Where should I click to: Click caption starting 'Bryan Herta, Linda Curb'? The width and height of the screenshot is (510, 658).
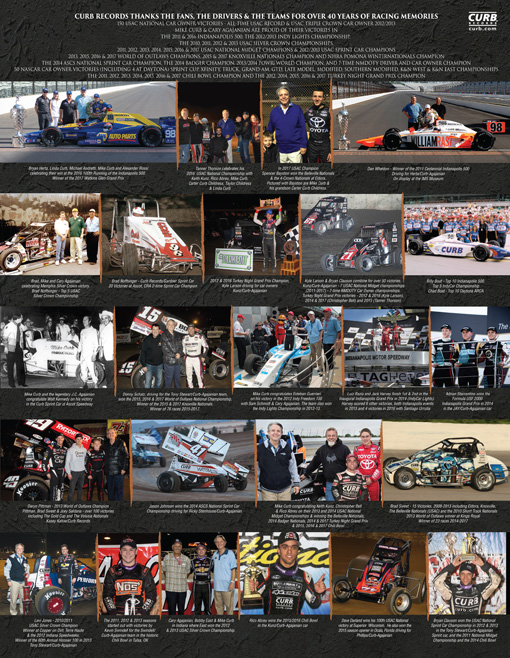(89, 173)
